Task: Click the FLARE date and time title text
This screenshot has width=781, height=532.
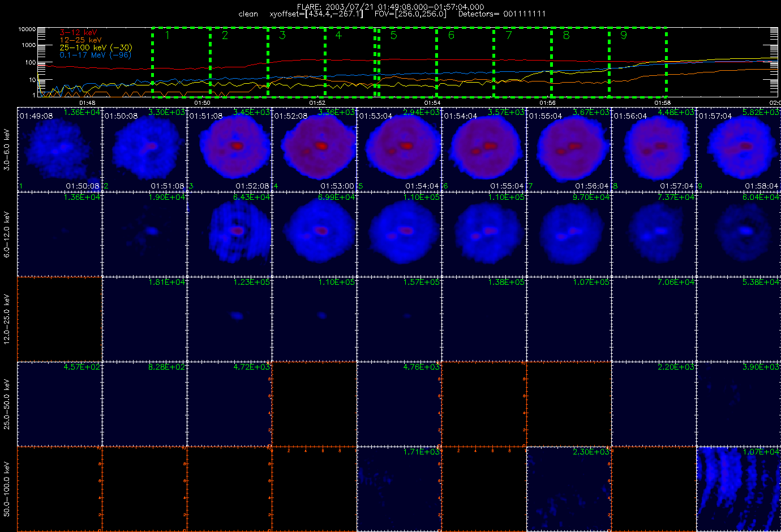Action: click(390, 7)
